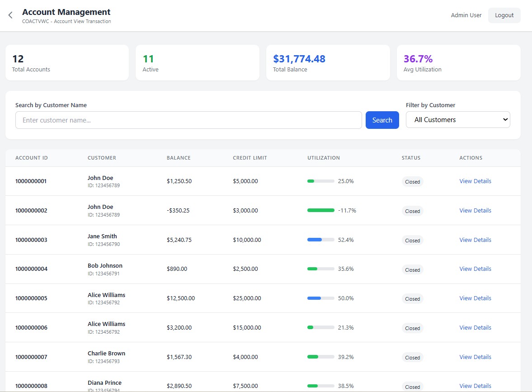Click the back arrow next to Account Management
The height and width of the screenshot is (392, 532).
(x=10, y=15)
